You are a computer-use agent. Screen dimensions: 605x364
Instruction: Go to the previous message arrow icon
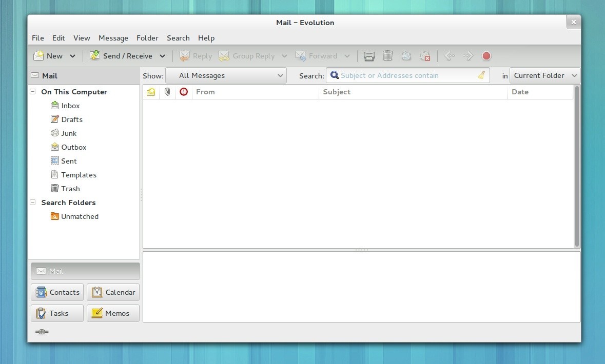pos(450,56)
